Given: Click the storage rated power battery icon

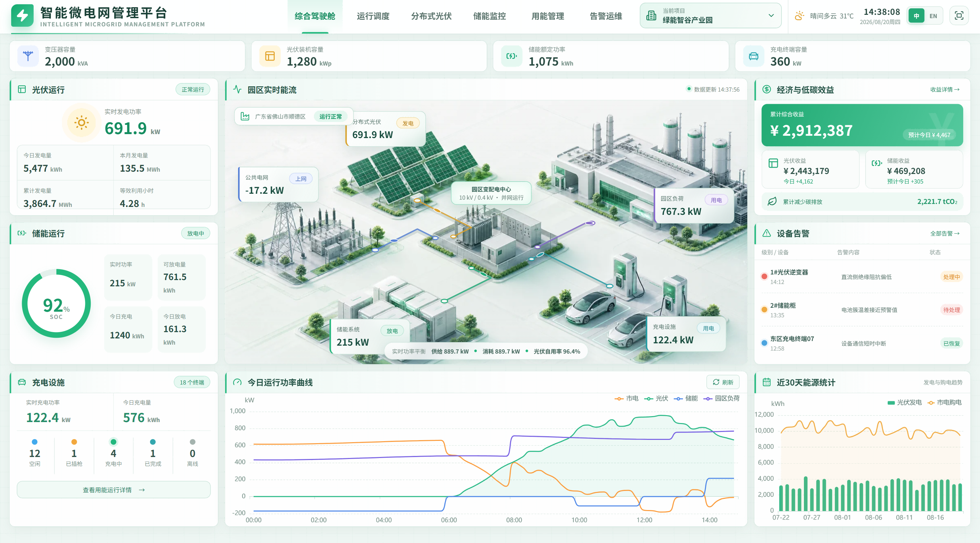Looking at the screenshot, I should [511, 56].
